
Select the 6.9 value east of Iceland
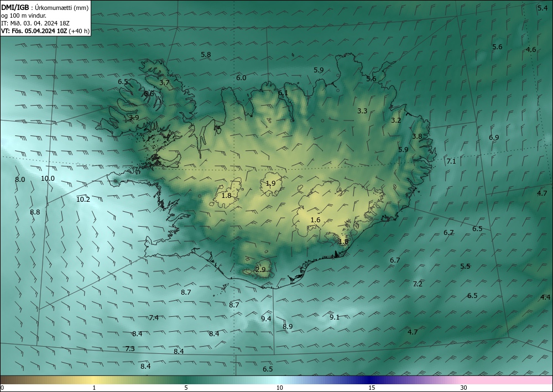tap(494, 138)
